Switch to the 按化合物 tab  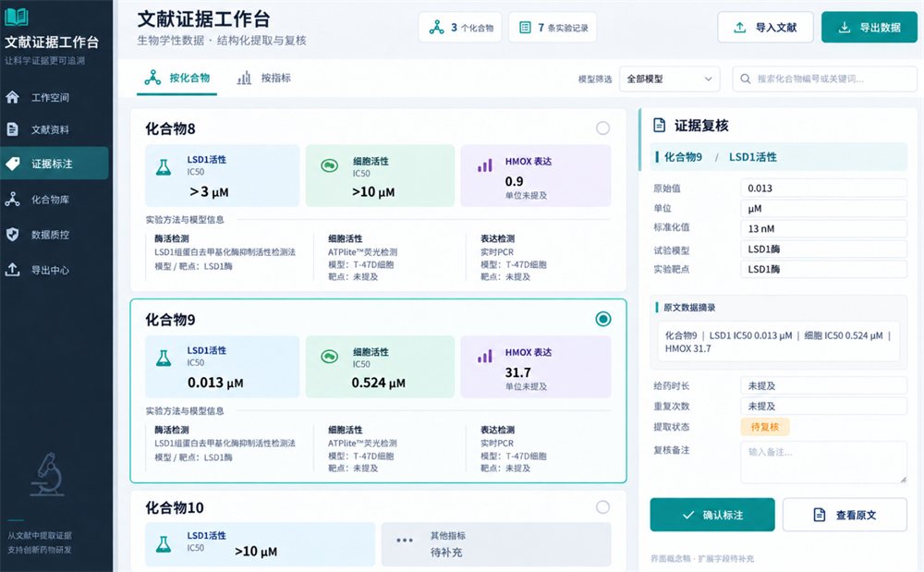(x=177, y=79)
